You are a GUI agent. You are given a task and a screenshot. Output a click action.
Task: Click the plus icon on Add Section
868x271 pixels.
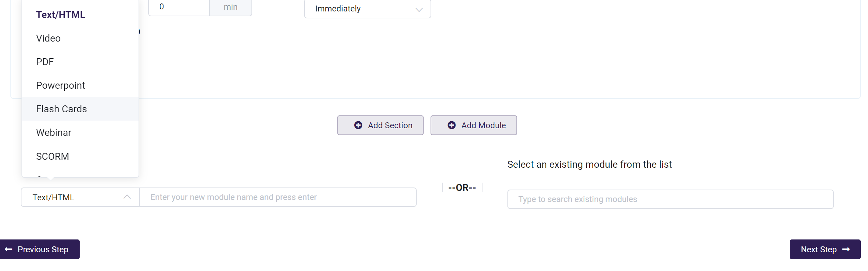pyautogui.click(x=358, y=125)
